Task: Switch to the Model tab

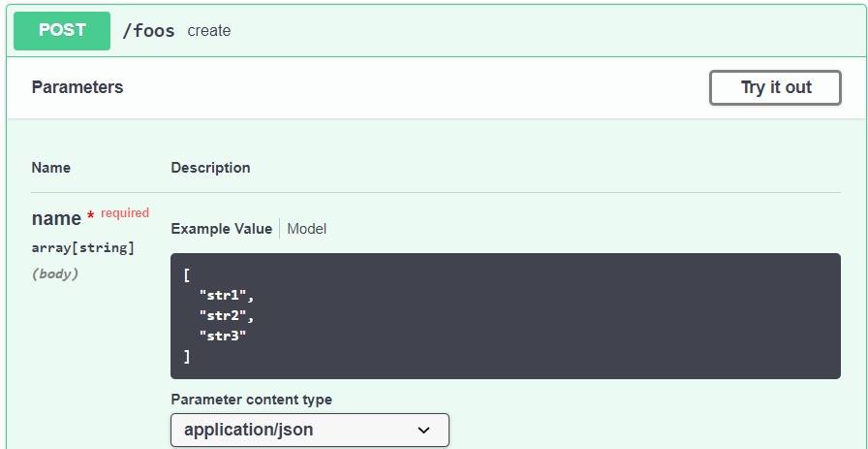Action: pyautogui.click(x=307, y=229)
